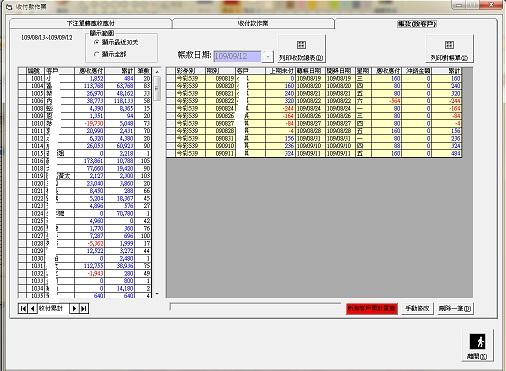Select customer row number 1001
The height and width of the screenshot is (371, 506).
pos(85,78)
